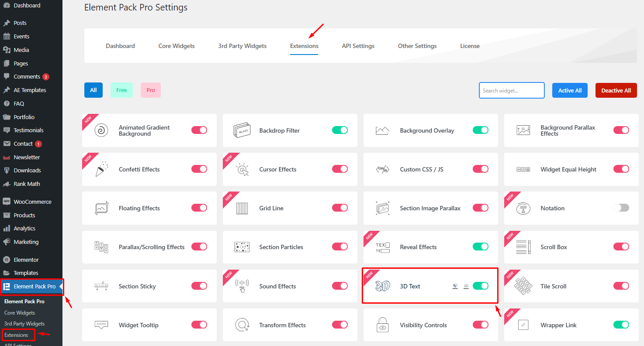The width and height of the screenshot is (644, 346).
Task: Open WooCommerce in the sidebar
Action: click(x=32, y=202)
